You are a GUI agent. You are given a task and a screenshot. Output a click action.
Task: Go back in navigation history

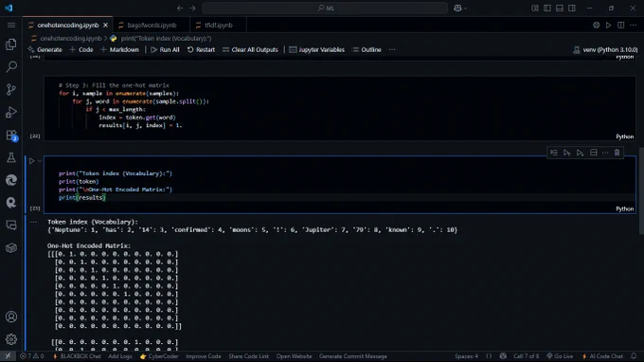[x=180, y=8]
